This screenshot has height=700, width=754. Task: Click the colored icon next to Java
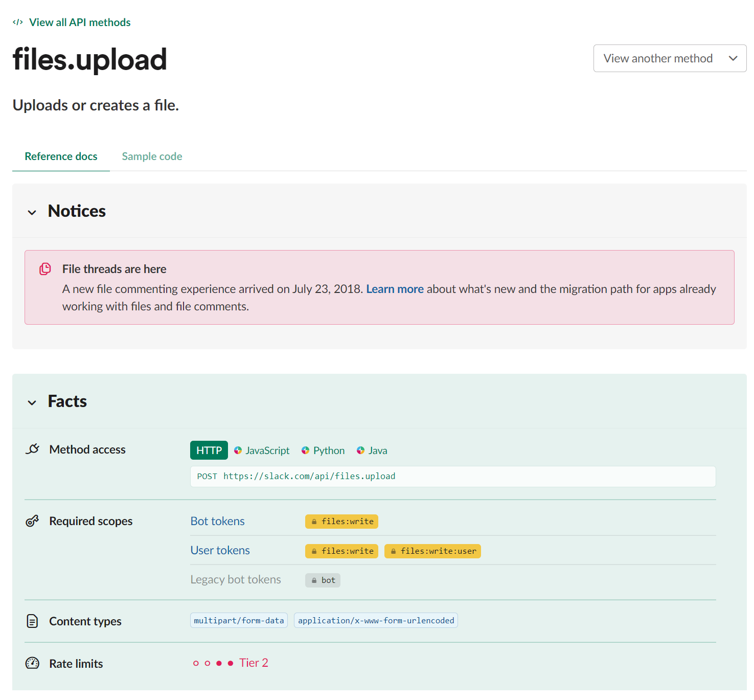pos(360,450)
